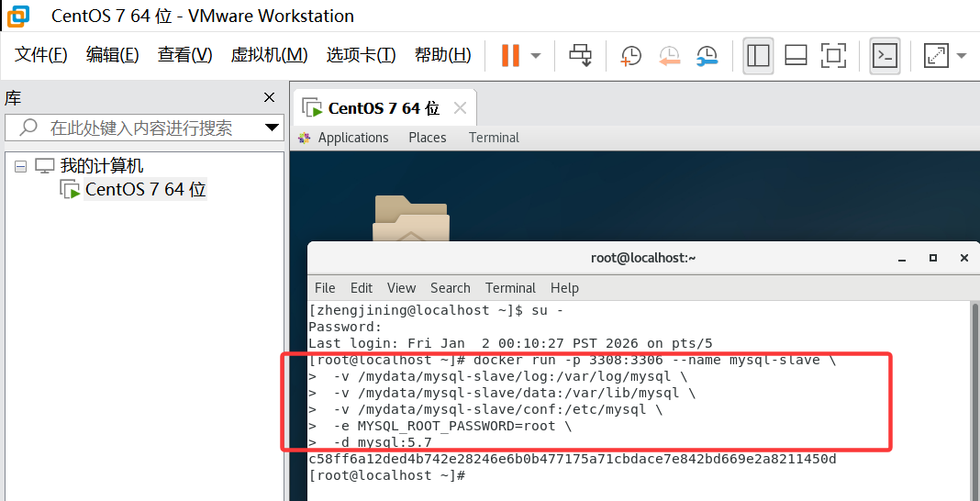Collapse the 我的计算机 tree node
This screenshot has width=980, height=501.
20,166
